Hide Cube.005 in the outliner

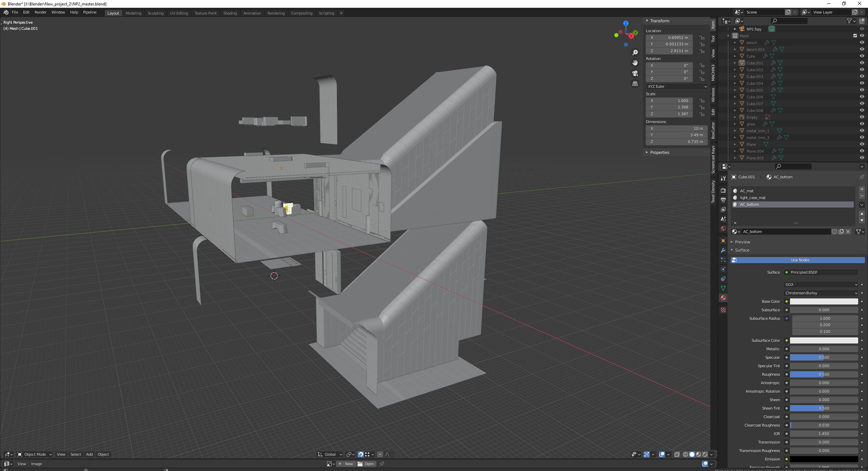(862, 90)
